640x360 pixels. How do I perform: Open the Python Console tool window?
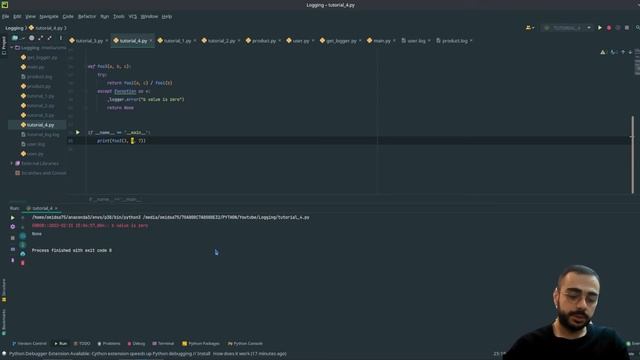pyautogui.click(x=245, y=344)
